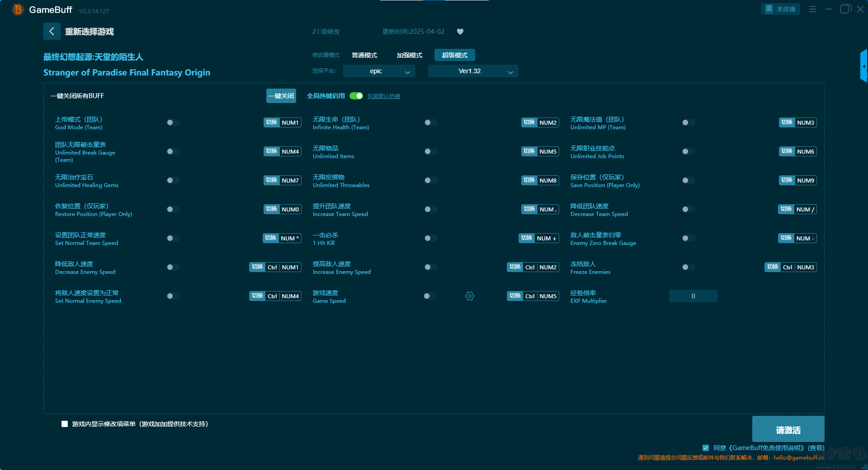
Task: Toggle Unlimited Break Gauge (Team)
Action: pos(173,151)
